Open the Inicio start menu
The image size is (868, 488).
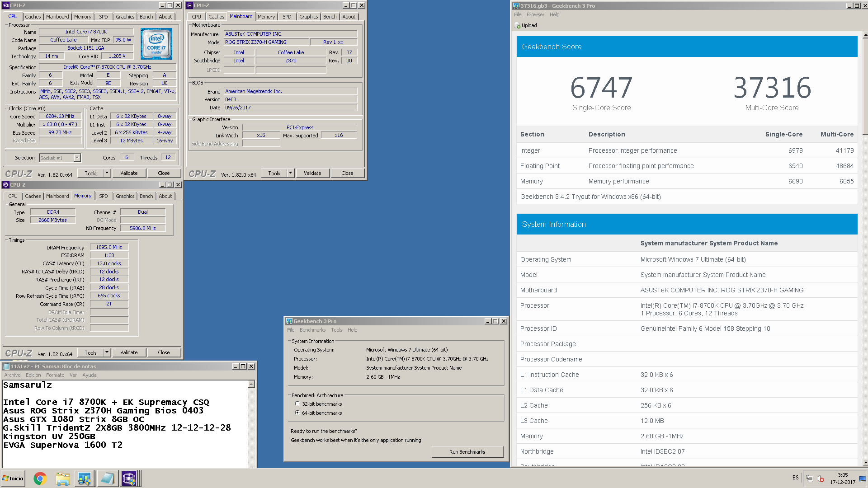(13, 479)
